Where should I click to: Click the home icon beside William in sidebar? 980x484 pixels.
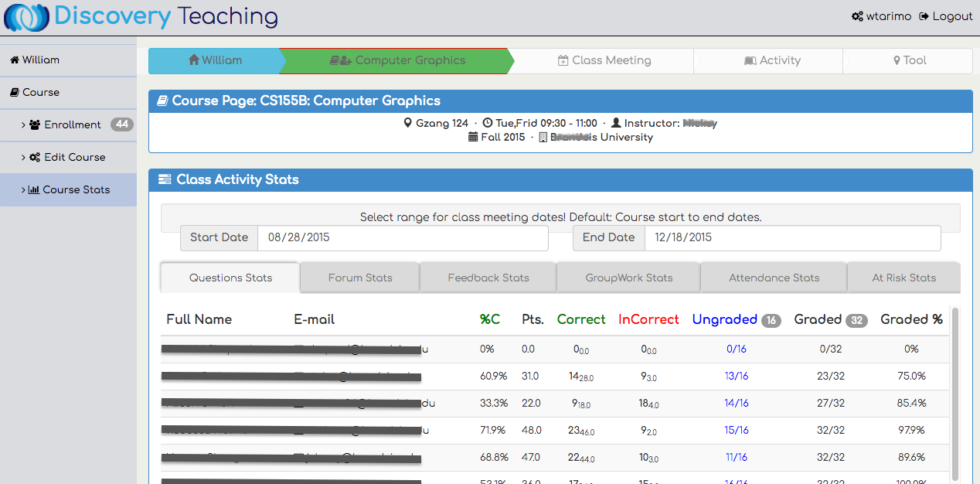[x=15, y=60]
